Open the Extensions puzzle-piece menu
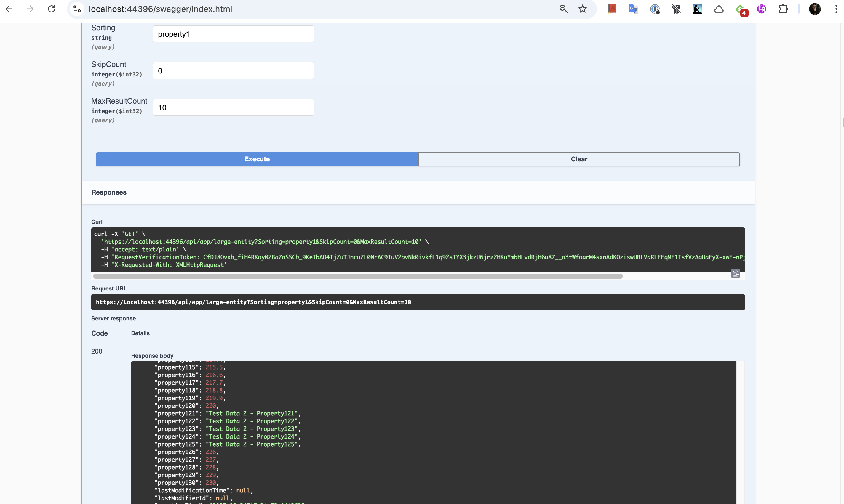844x504 pixels. tap(783, 9)
